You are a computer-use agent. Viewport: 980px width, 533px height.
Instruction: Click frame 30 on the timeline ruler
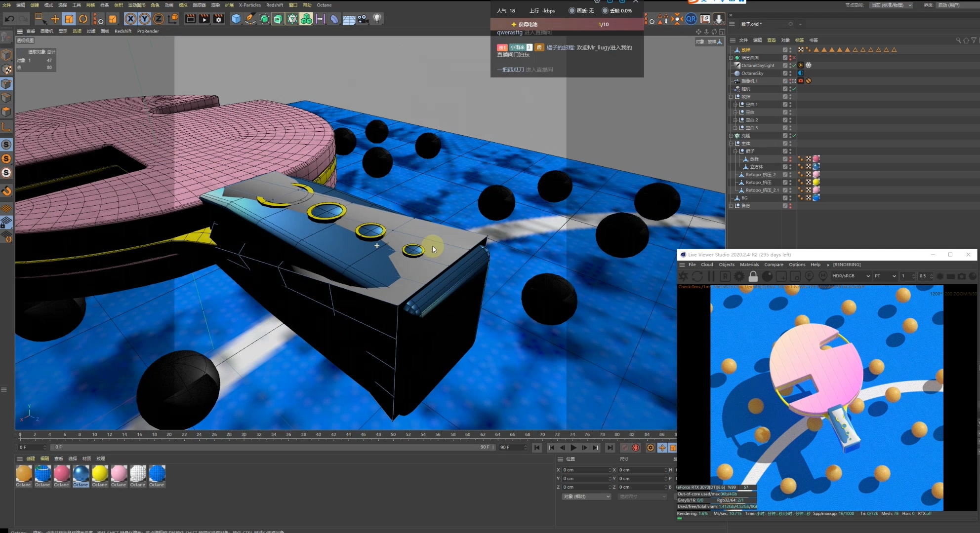coord(244,435)
